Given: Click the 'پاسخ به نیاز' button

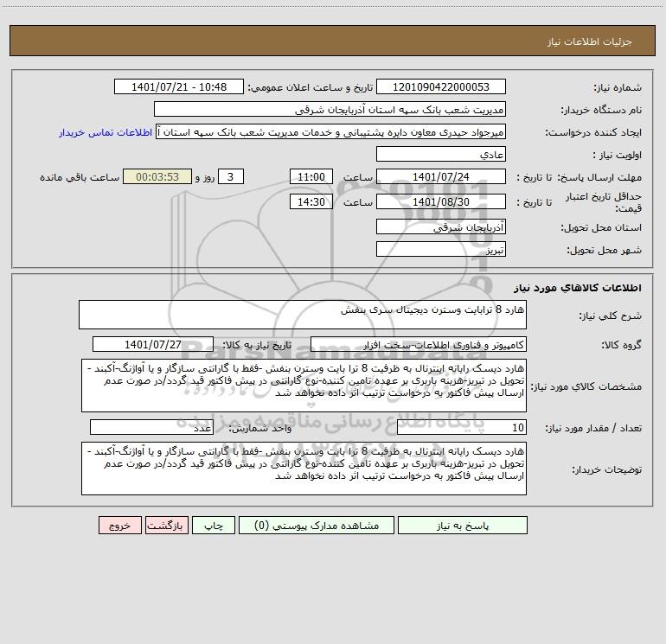Looking at the screenshot, I should coord(462,526).
